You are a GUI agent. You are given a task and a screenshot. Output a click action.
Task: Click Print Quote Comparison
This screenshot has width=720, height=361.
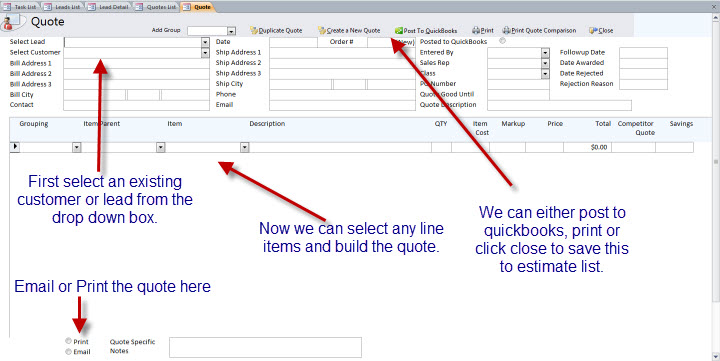click(539, 30)
